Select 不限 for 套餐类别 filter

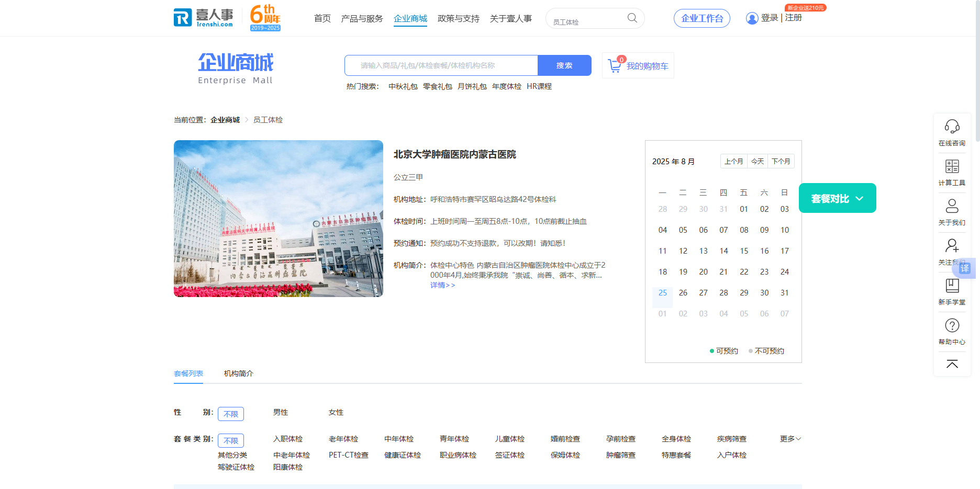(231, 440)
